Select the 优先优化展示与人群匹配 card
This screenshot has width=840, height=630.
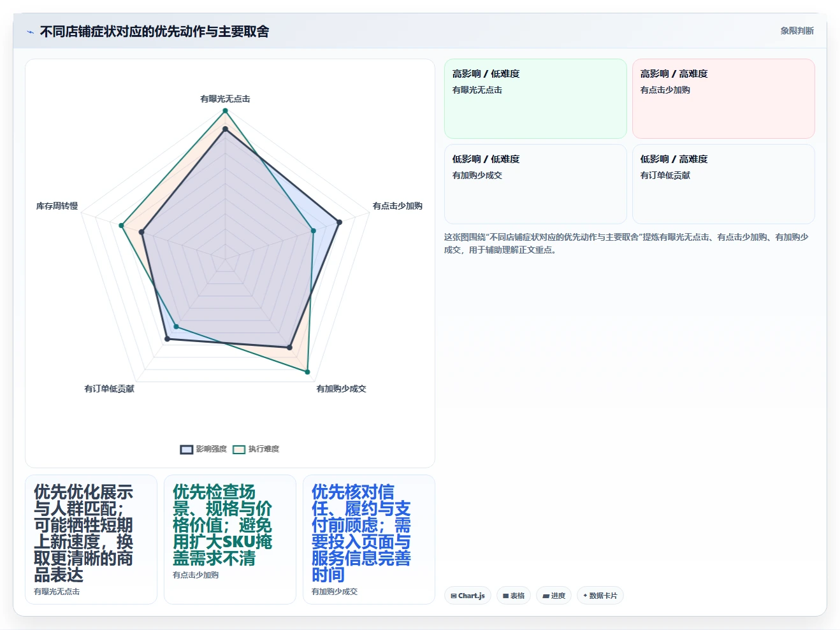coord(91,540)
